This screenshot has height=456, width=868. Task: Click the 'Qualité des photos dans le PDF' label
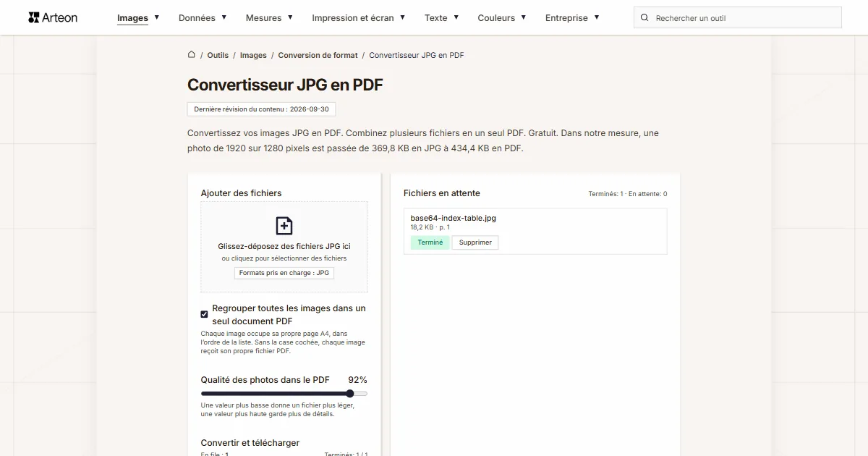click(265, 380)
